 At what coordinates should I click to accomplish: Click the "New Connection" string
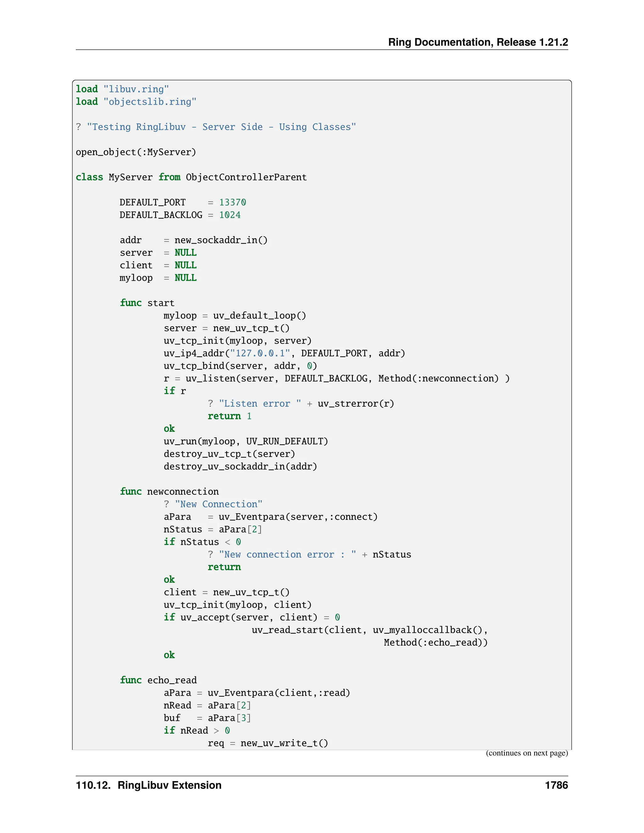pos(218,504)
